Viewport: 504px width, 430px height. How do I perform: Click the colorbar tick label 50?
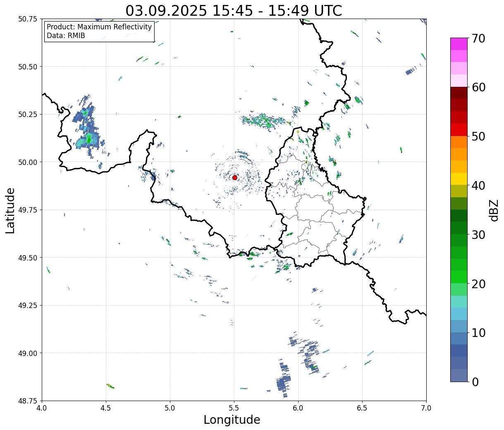point(478,136)
